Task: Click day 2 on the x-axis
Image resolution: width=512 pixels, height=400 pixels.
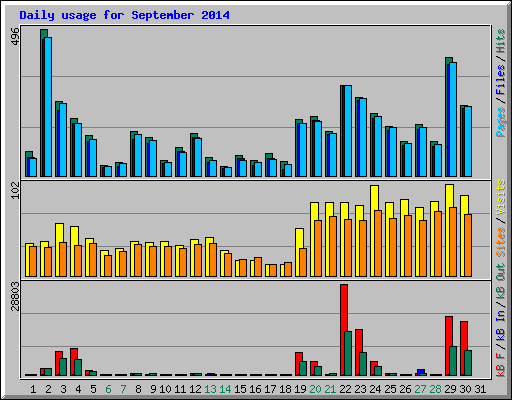Action: pos(48,389)
